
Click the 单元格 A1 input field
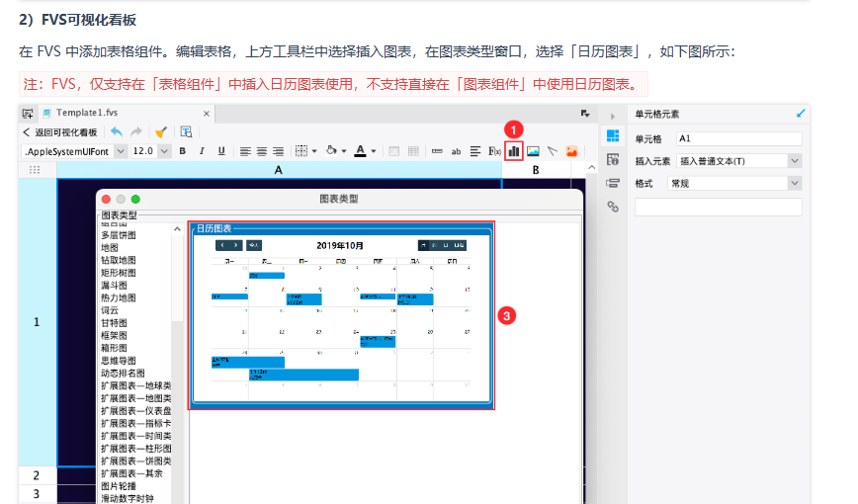point(738,139)
